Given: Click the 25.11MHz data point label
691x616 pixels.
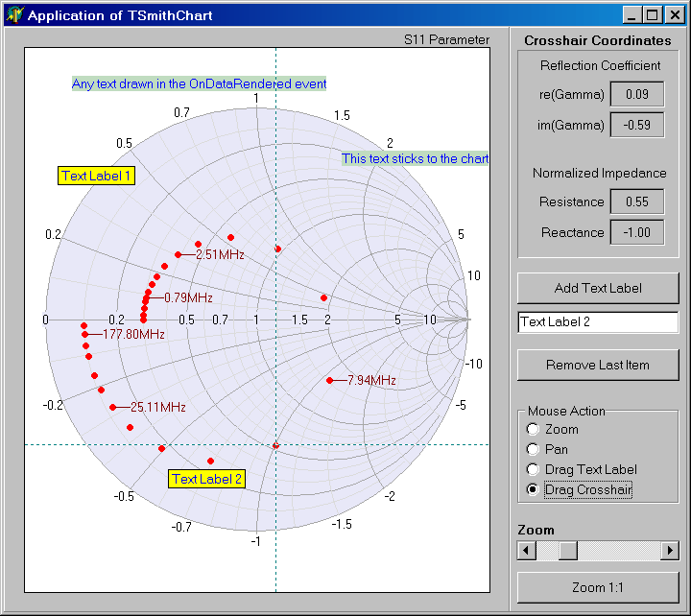Looking at the screenshot, I should click(x=158, y=407).
